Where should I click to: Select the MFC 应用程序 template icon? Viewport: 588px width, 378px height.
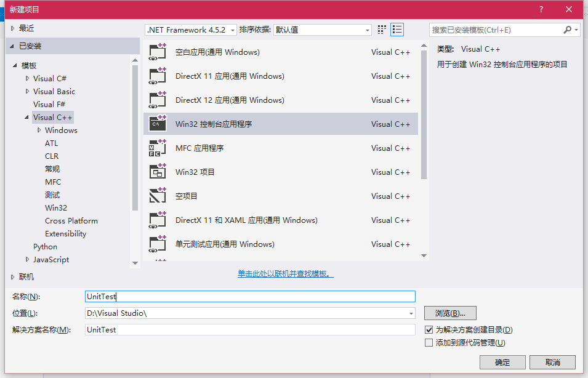tap(158, 148)
